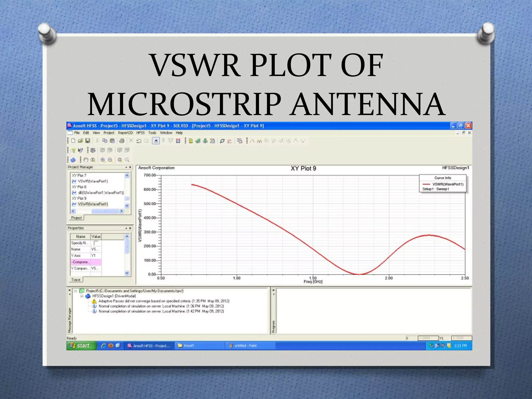Click the yellow analysis setup icon
This screenshot has height=399, width=532.
(x=191, y=141)
